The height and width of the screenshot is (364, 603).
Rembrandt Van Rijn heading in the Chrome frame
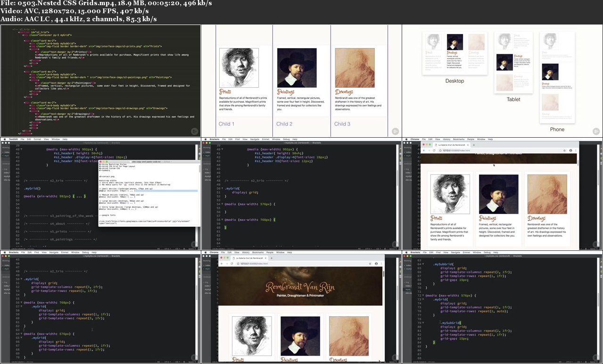pyautogui.click(x=300, y=287)
